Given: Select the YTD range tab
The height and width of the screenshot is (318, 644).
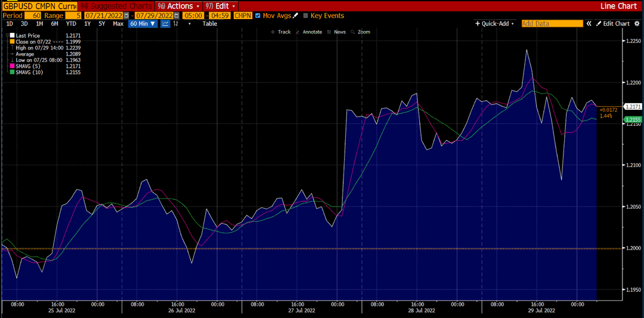Looking at the screenshot, I should (71, 24).
